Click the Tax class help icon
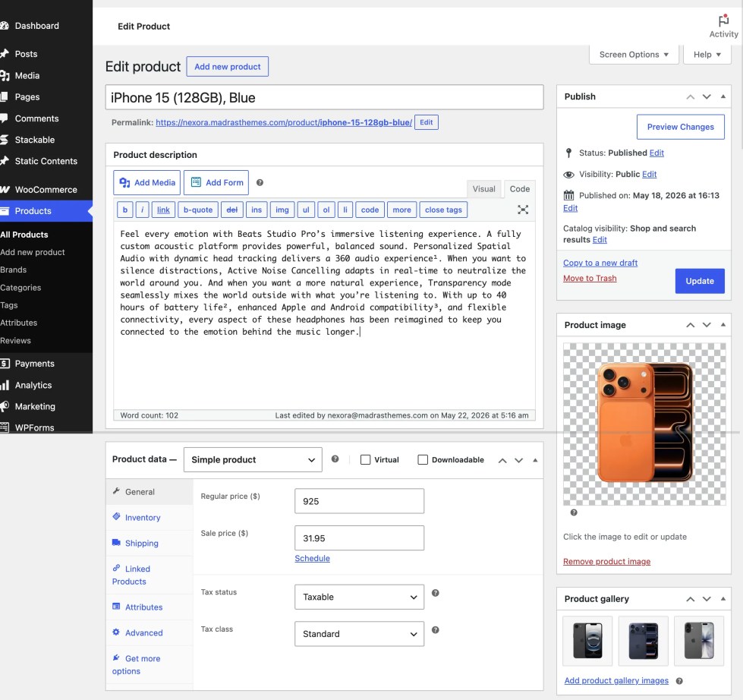 point(436,630)
